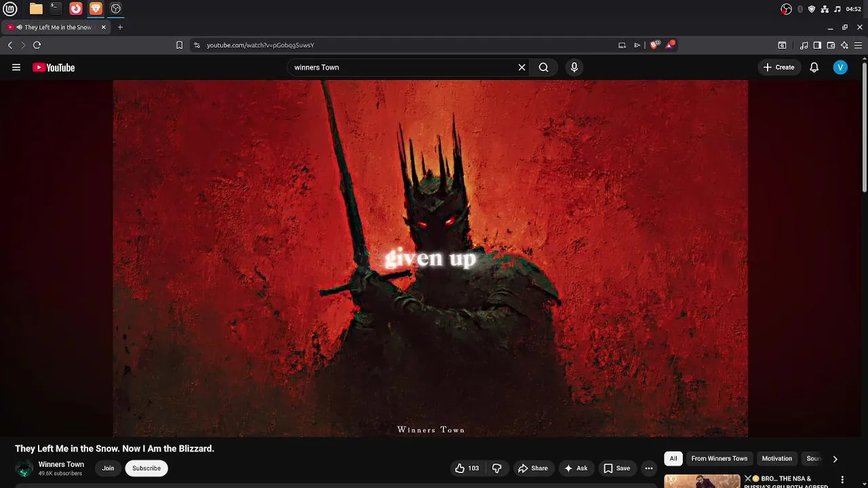
Task: Open Brave playlist music note toolbar icon
Action: pos(804,45)
